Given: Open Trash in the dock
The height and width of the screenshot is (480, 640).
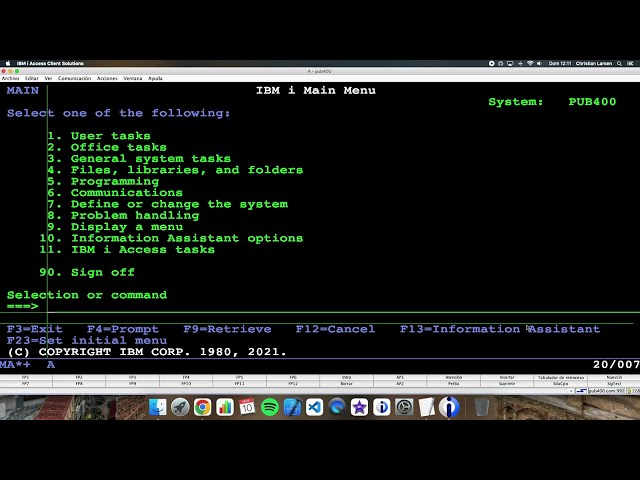Looking at the screenshot, I should (482, 407).
